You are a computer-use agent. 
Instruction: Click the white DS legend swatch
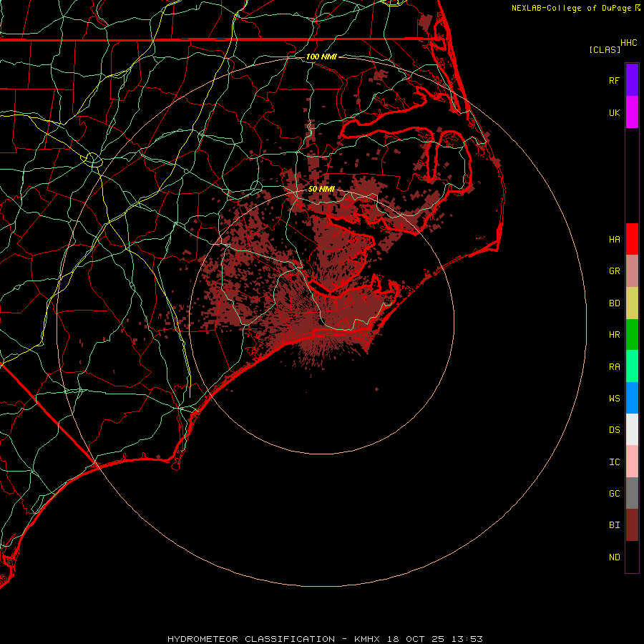pyautogui.click(x=632, y=429)
